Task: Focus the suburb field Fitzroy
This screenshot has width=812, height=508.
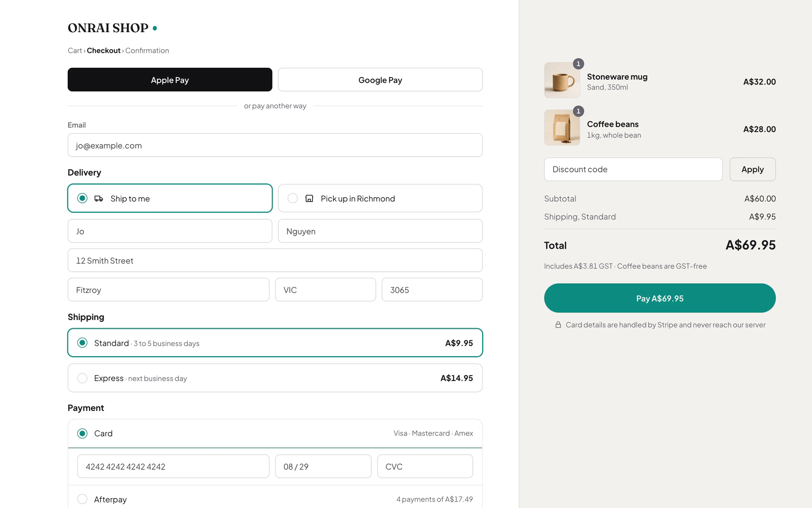Action: click(168, 290)
